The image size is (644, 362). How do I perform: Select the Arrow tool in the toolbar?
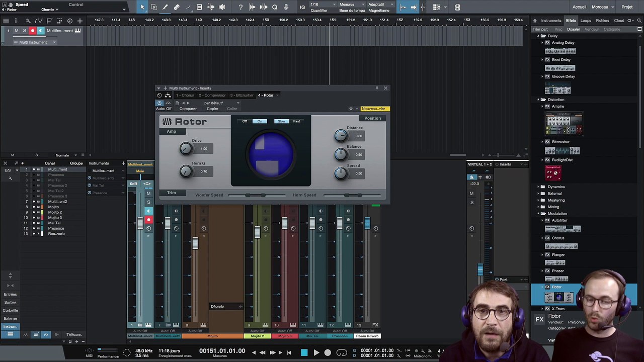pos(142,7)
